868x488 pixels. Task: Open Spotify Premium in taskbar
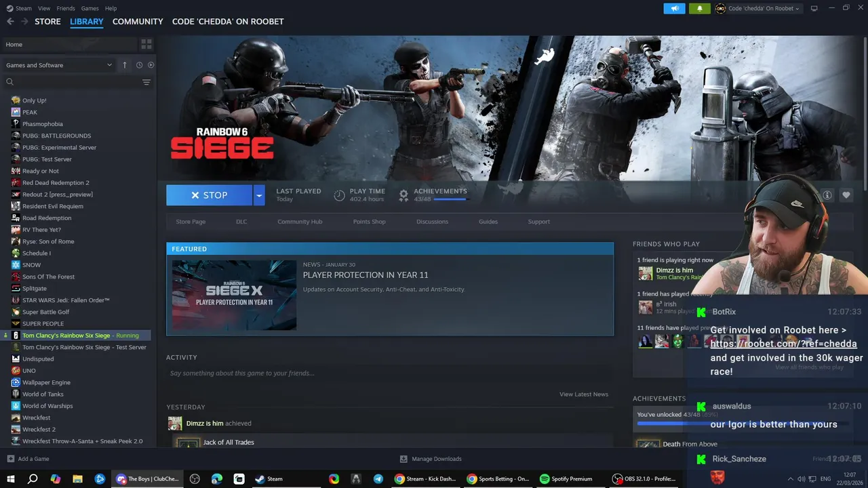click(566, 479)
